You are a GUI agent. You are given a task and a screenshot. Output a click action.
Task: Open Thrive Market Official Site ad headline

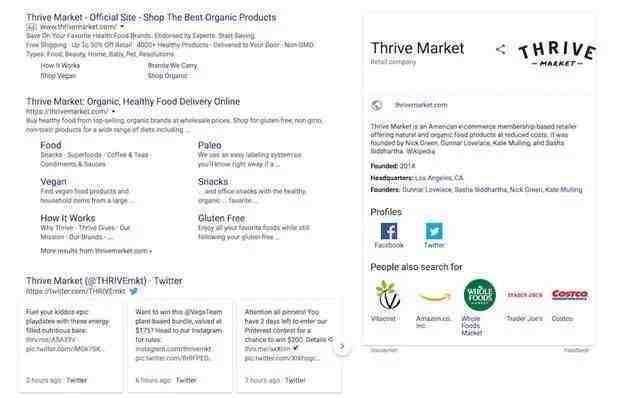point(151,17)
